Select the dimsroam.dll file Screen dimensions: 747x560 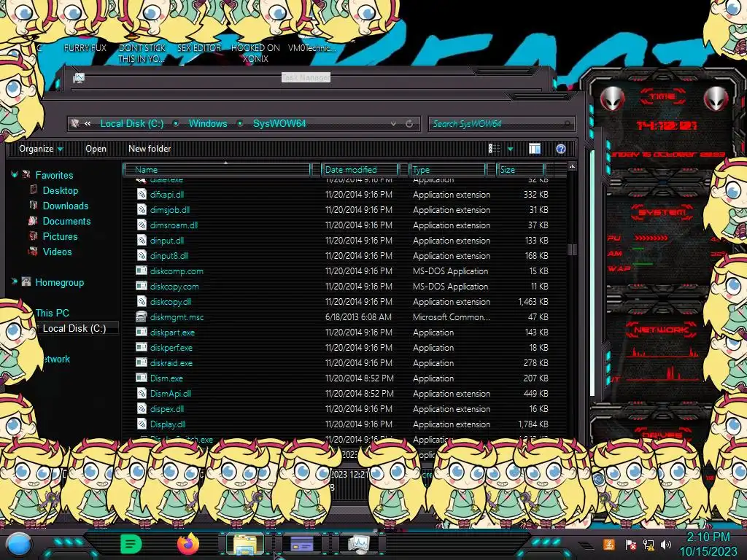click(174, 225)
